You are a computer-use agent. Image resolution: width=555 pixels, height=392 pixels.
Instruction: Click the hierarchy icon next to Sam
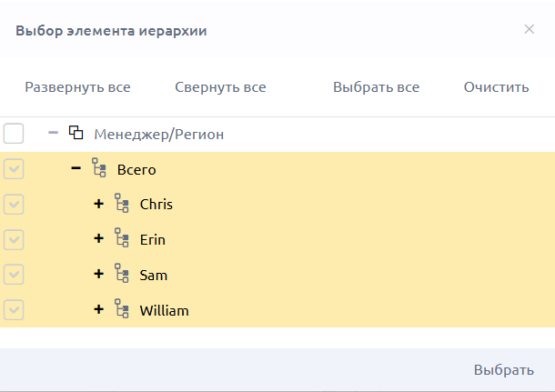[122, 273]
